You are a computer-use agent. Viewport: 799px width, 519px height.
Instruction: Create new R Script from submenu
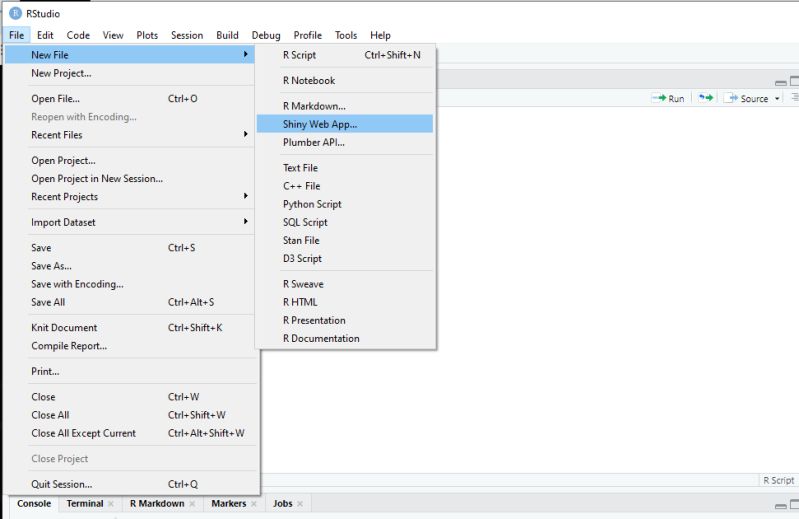point(345,55)
